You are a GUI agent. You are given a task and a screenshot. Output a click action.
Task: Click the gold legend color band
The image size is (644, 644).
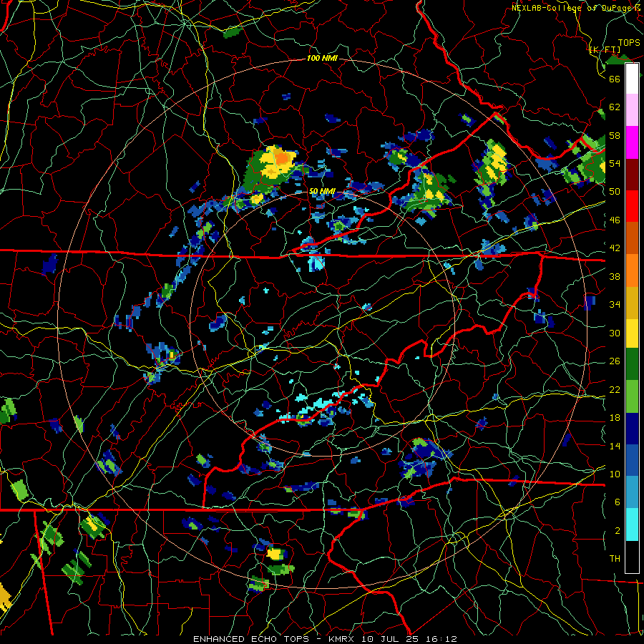[632, 303]
